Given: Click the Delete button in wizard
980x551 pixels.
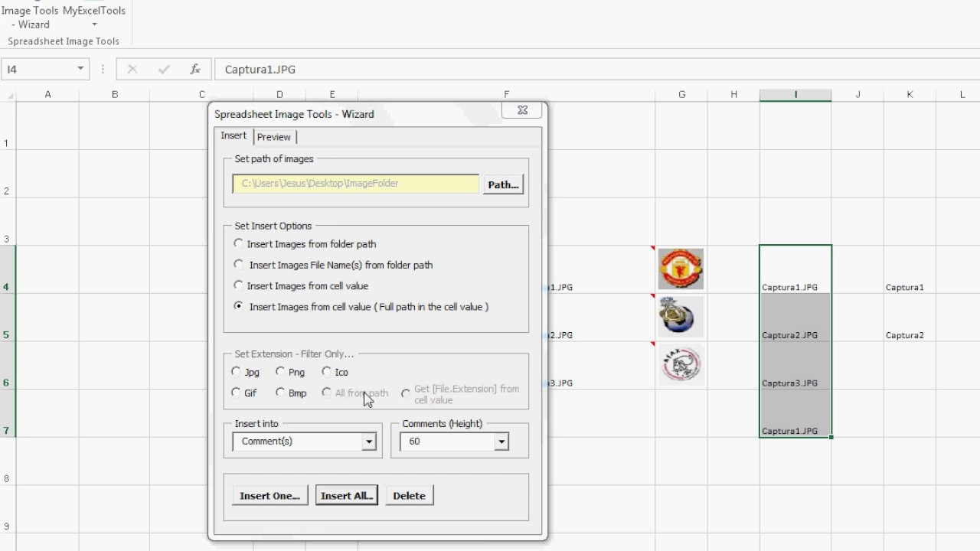Looking at the screenshot, I should pyautogui.click(x=409, y=496).
